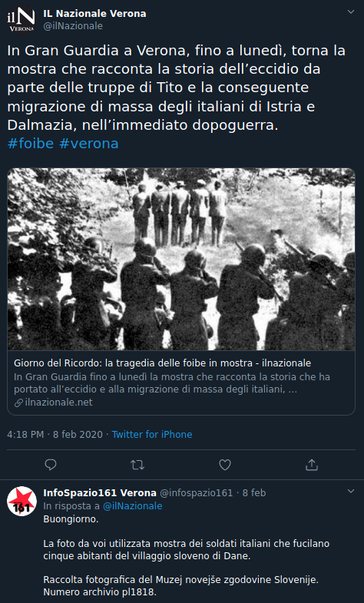Expand the main tweet options chevron
364x603 pixels.
(x=350, y=12)
